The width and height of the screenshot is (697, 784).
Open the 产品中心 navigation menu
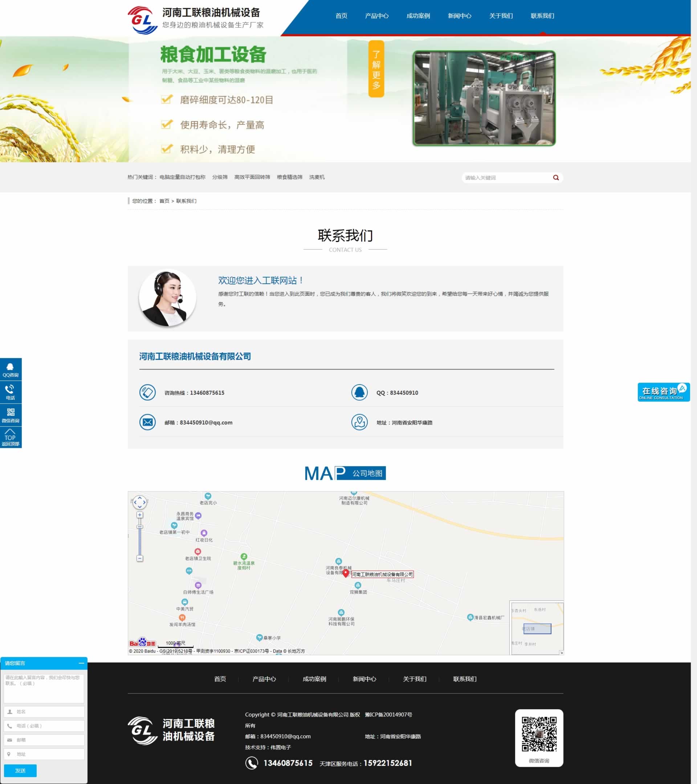coord(376,16)
